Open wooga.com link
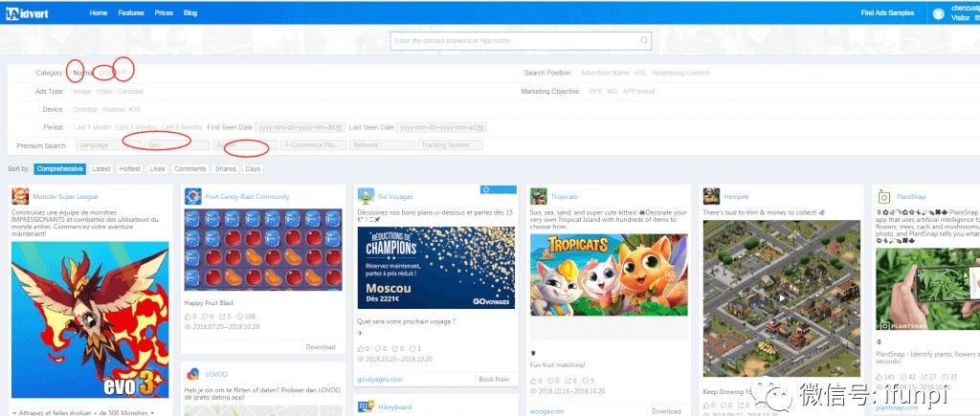Image resolution: width=980 pixels, height=416 pixels. [546, 411]
